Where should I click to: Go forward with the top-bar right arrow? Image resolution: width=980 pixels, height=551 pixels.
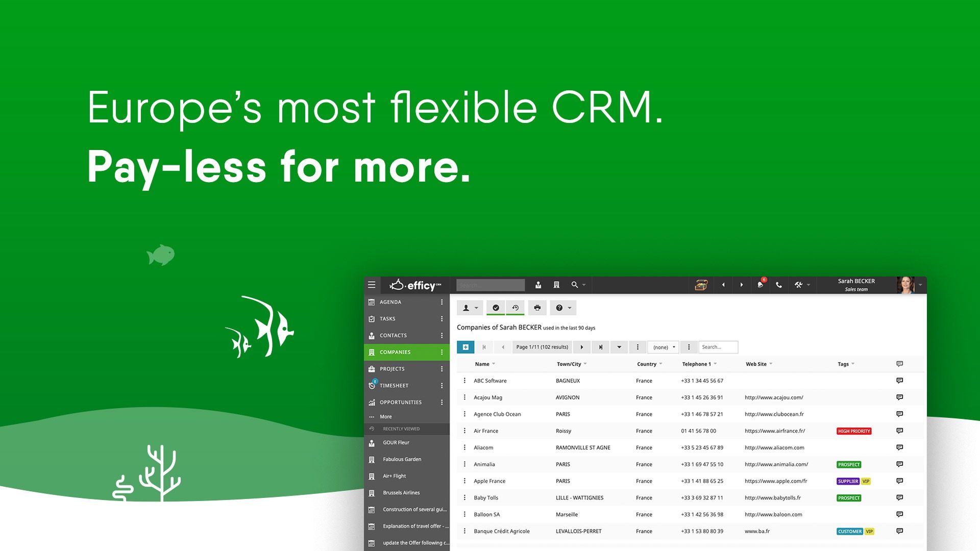click(x=742, y=285)
